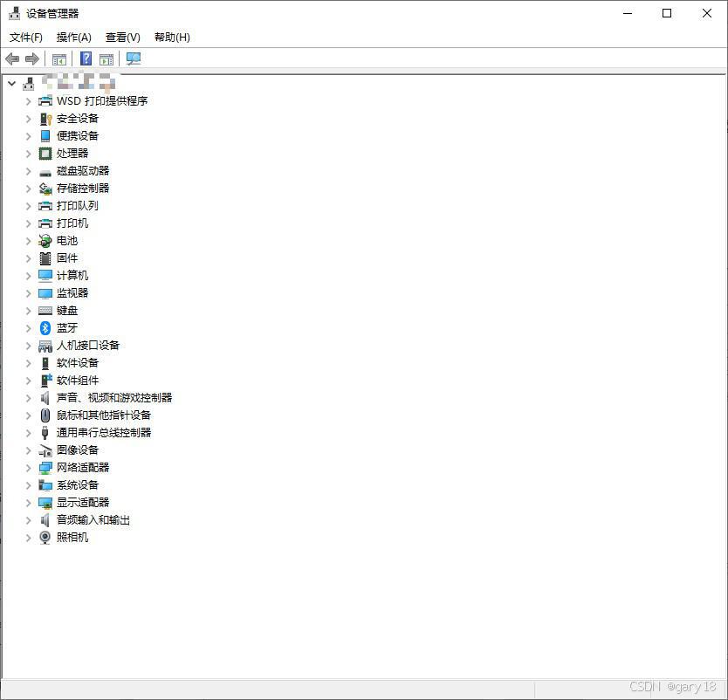Expand the 处理器 node
Image resolution: width=728 pixels, height=700 pixels.
click(28, 154)
